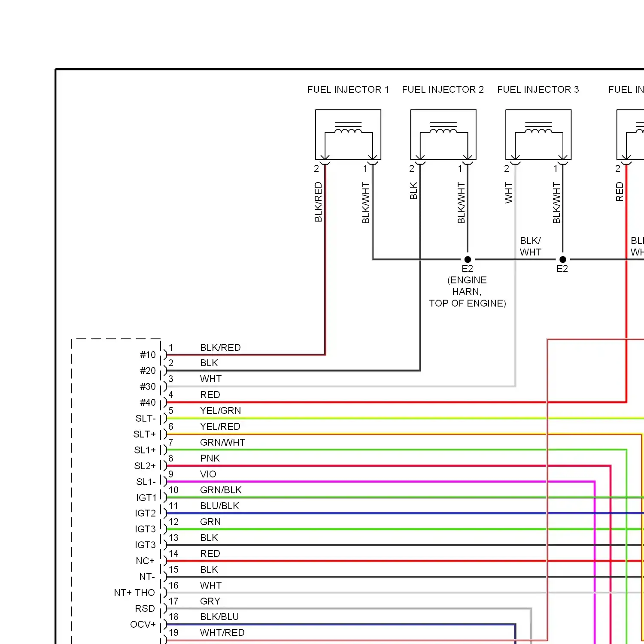Click pin 4 RED wire label
The width and height of the screenshot is (644, 644).
210,395
